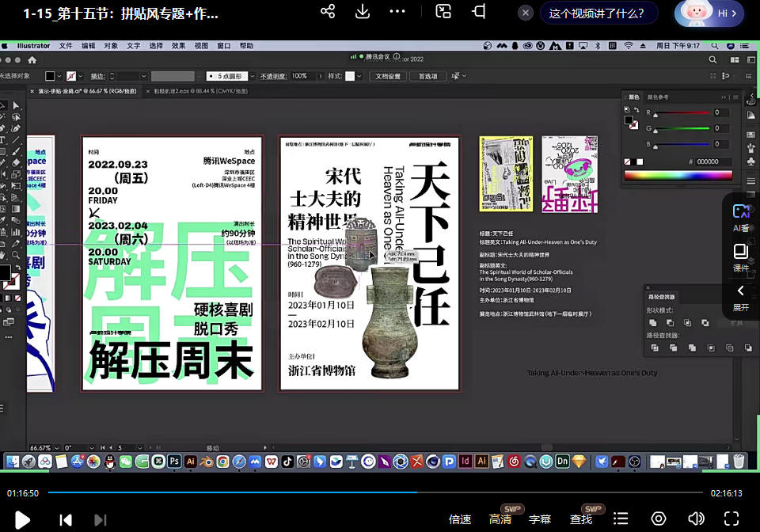Click the Photoshop icon in the dock
Viewport: 760px width, 532px height.
click(173, 461)
